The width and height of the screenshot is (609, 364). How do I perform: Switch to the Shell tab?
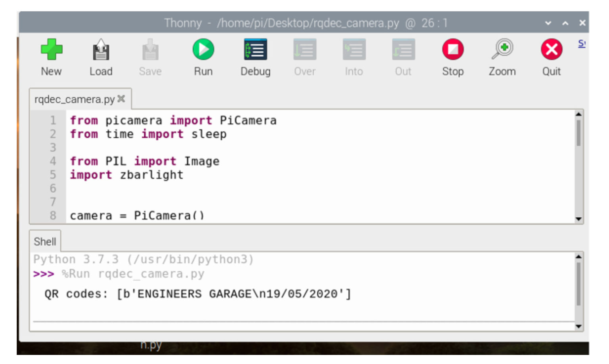(x=45, y=241)
